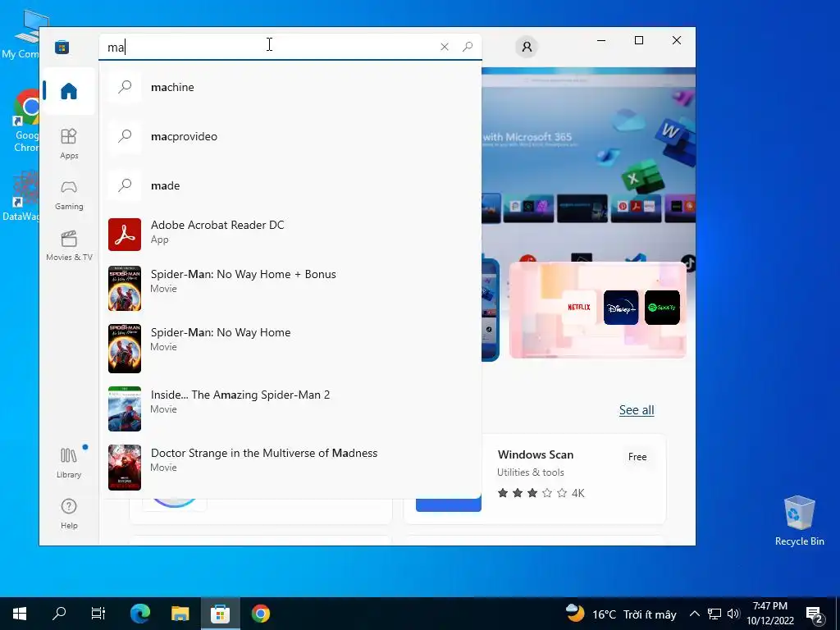The image size is (840, 630).
Task: Select the 'machine' search suggestion
Action: pos(290,87)
